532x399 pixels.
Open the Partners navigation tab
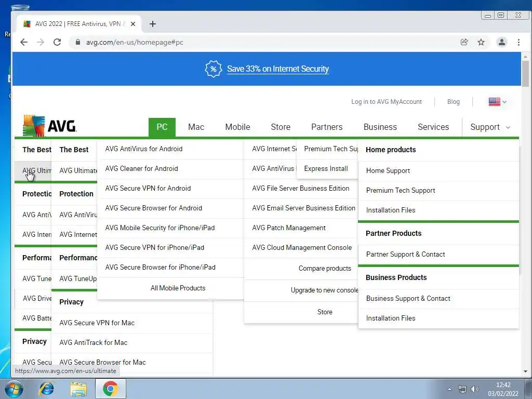point(327,127)
